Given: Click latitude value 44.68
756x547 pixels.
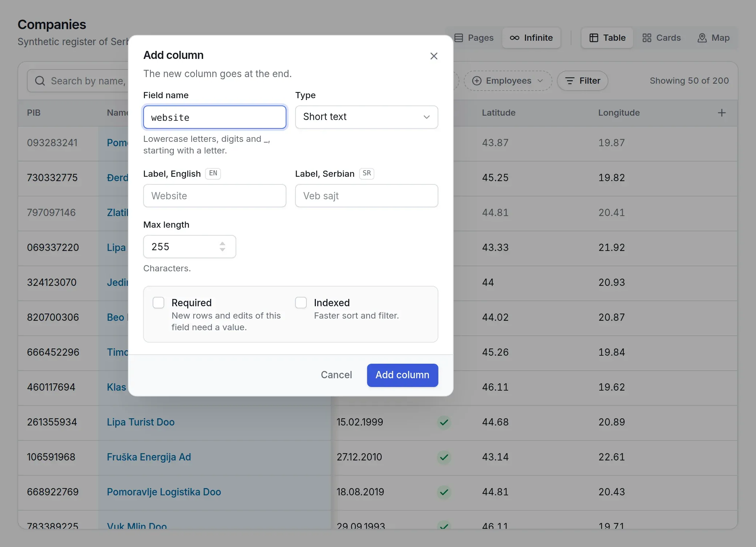Looking at the screenshot, I should click(x=495, y=422).
